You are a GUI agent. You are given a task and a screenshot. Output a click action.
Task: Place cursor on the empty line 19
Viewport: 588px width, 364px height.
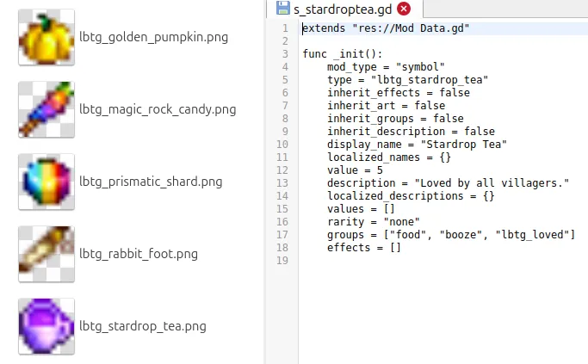click(443, 261)
